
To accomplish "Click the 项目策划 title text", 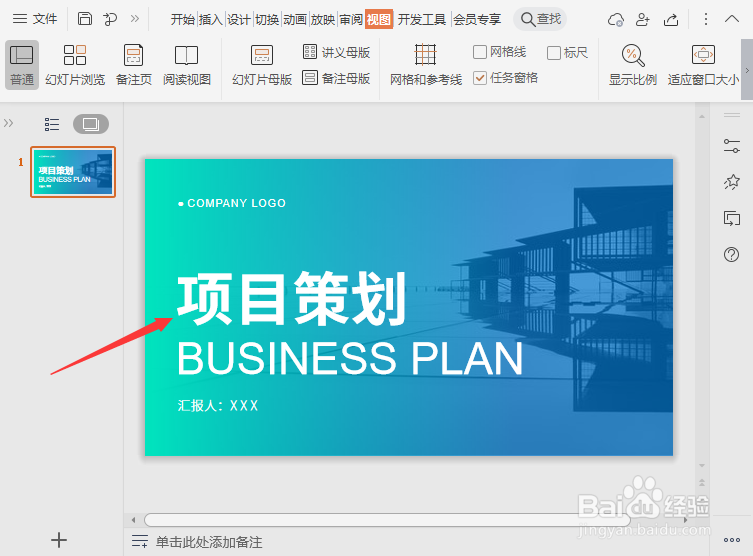I will (x=292, y=299).
